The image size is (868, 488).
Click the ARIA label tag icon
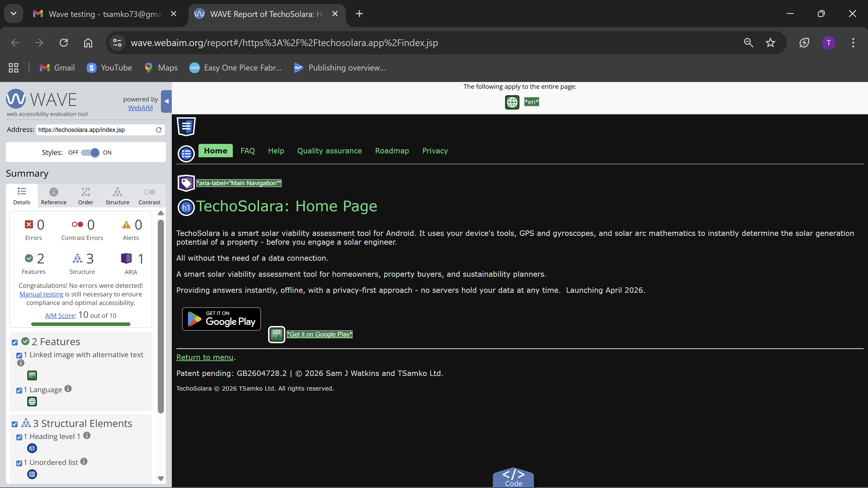(x=186, y=183)
